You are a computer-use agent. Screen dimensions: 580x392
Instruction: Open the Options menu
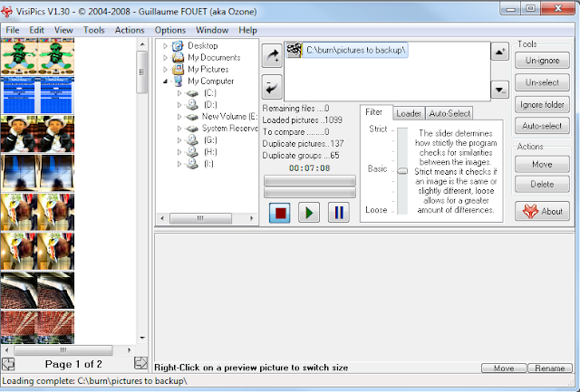tap(170, 30)
